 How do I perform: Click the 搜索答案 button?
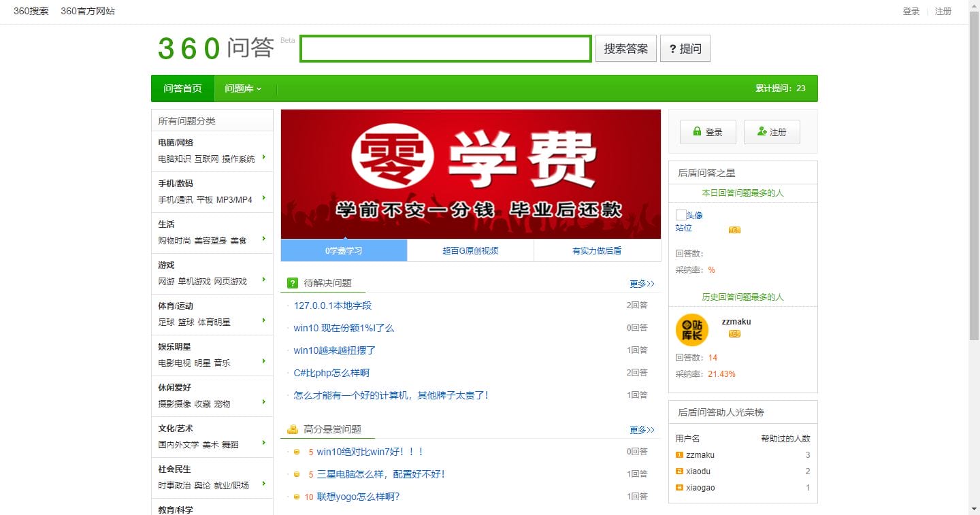point(625,48)
